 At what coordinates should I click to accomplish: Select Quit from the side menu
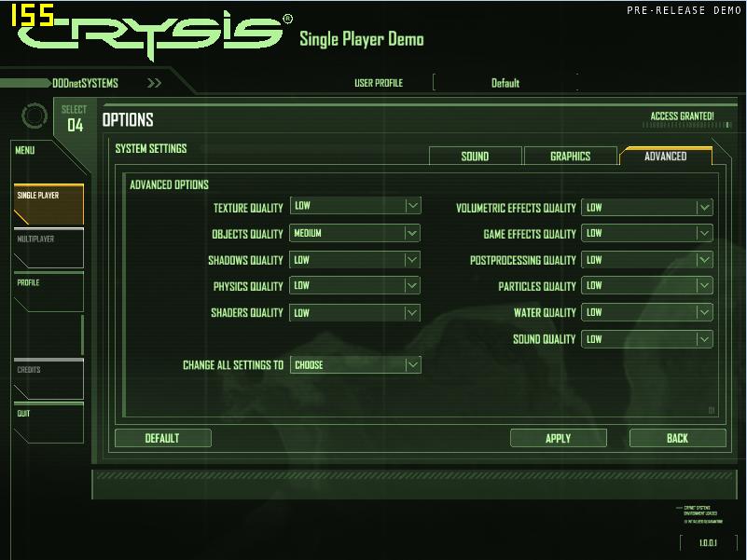point(48,422)
